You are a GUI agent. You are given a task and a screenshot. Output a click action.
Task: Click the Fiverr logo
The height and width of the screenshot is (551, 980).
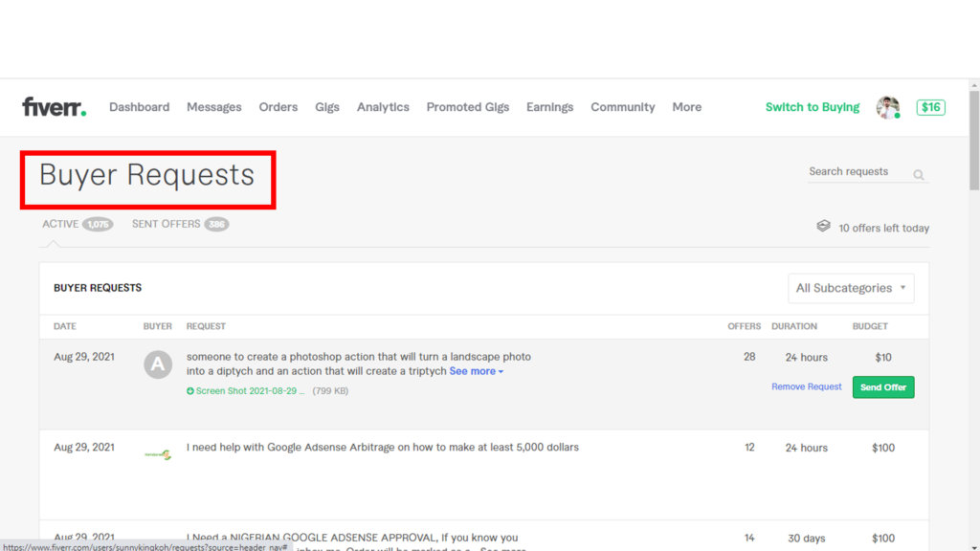click(54, 107)
